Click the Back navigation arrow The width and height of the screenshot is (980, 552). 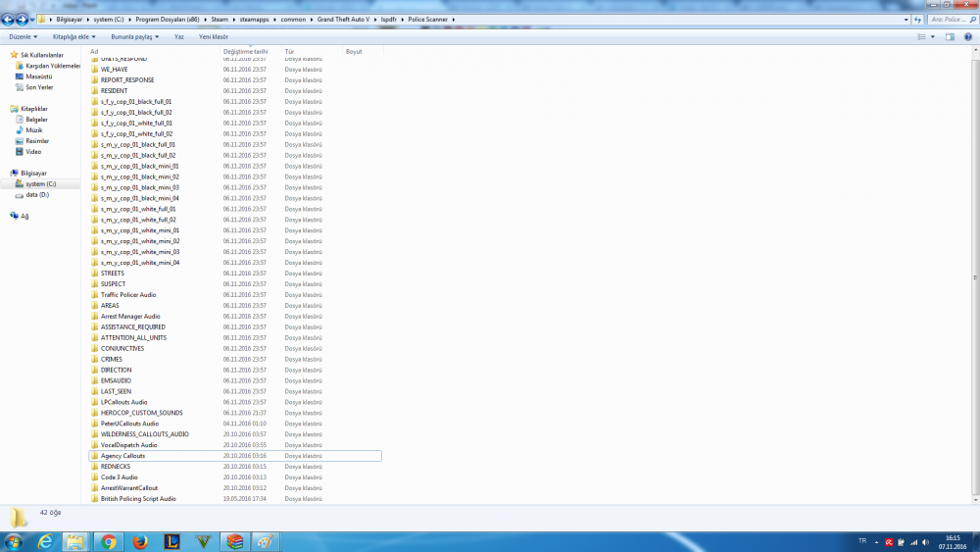pyautogui.click(x=8, y=20)
